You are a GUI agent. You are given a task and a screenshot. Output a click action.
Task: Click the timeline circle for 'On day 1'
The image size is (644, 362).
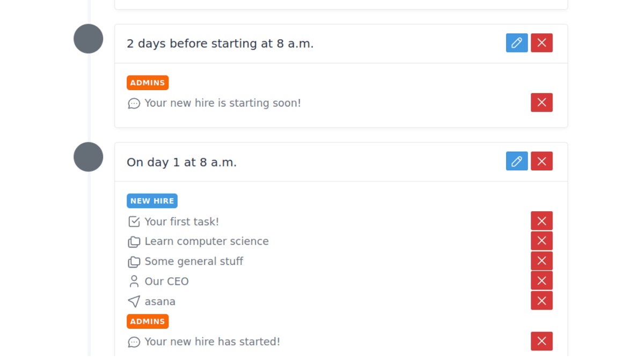coord(88,157)
